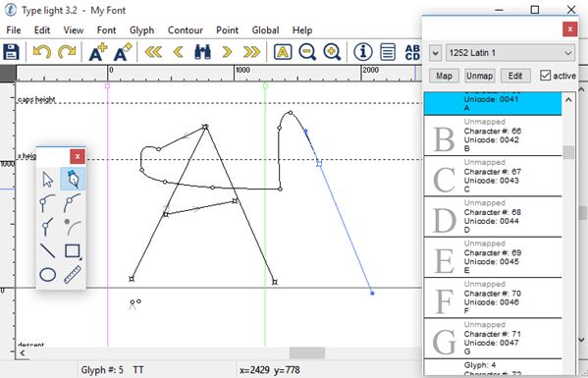Select the Pen tool in the toolbox
Viewport: 588px width, 378px height.
click(73, 180)
